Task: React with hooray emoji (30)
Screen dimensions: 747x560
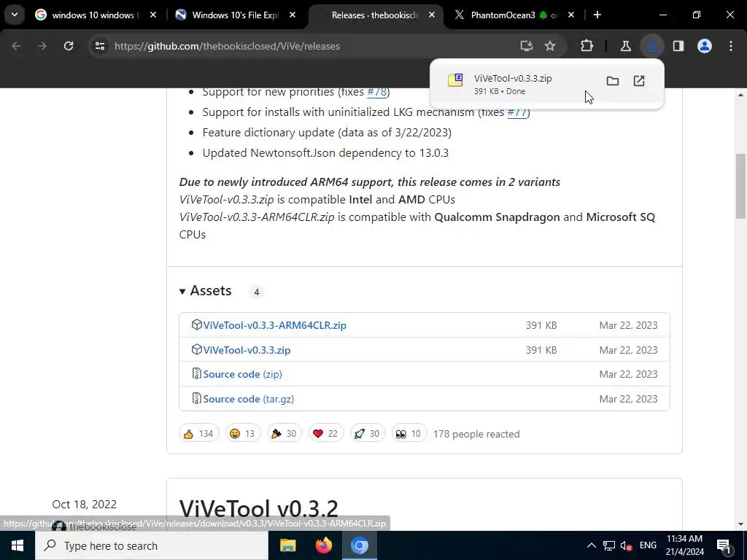Action: [285, 433]
